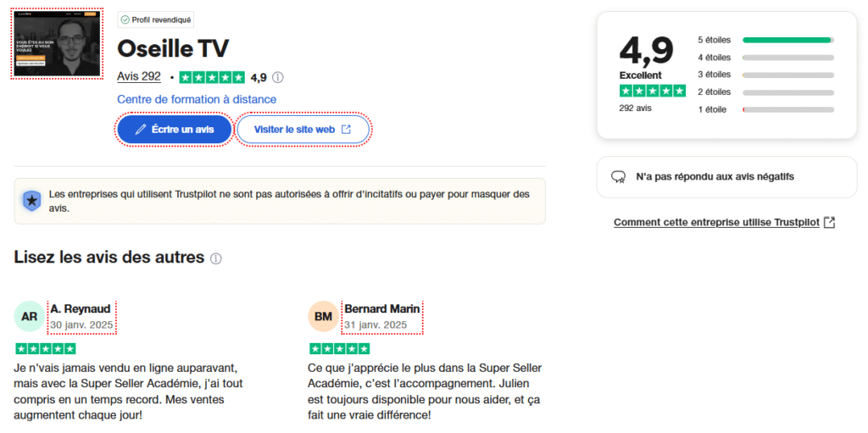This screenshot has width=868, height=433.
Task: Click the info icon beside Lisez les avis des autres
Action: tap(216, 258)
